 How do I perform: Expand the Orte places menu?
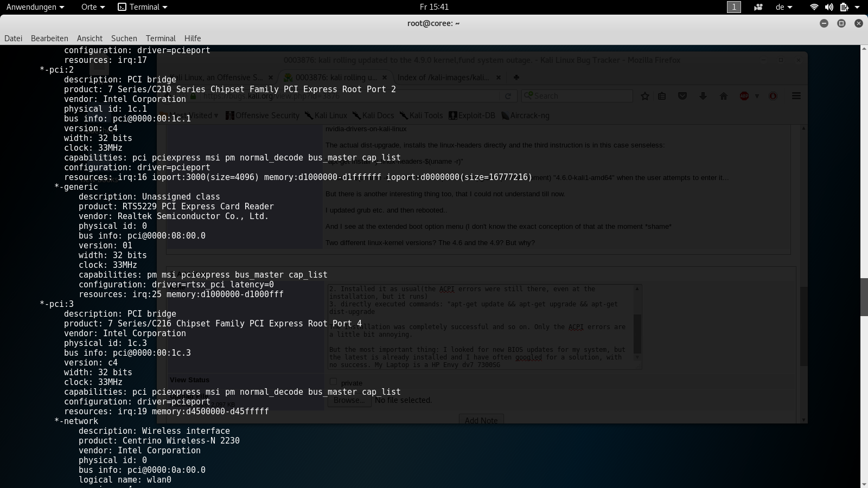pos(92,7)
